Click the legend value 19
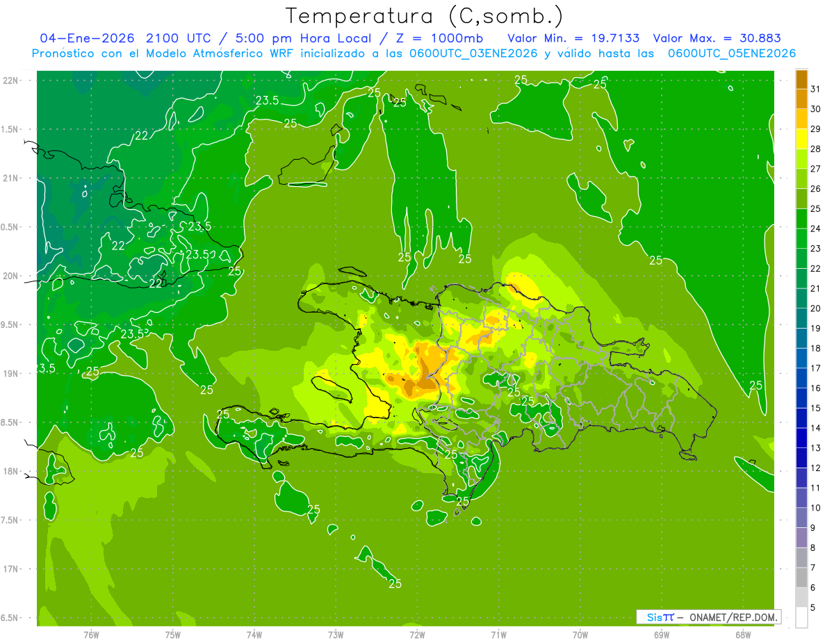Image resolution: width=834 pixels, height=644 pixels. tap(816, 329)
